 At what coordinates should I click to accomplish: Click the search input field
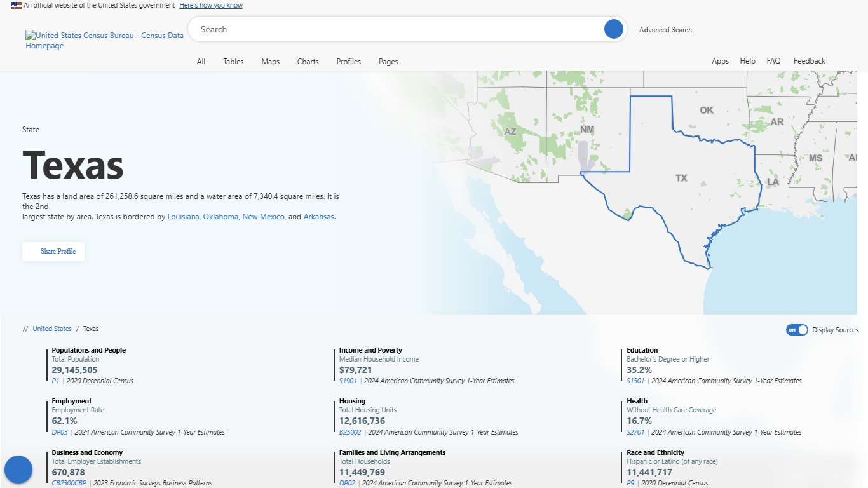[381, 29]
